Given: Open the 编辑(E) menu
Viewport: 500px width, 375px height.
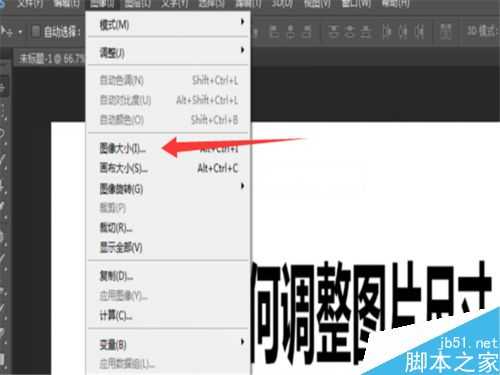Looking at the screenshot, I should (66, 3).
